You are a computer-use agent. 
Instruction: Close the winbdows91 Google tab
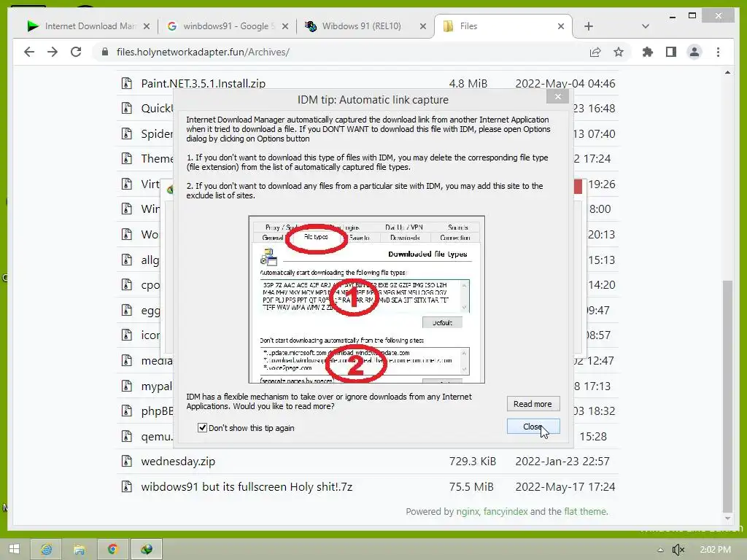pyautogui.click(x=285, y=26)
